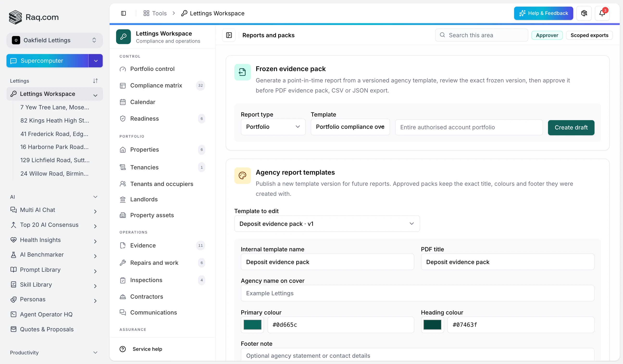The image size is (623, 364).
Task: Open Properties list
Action: 162,150
